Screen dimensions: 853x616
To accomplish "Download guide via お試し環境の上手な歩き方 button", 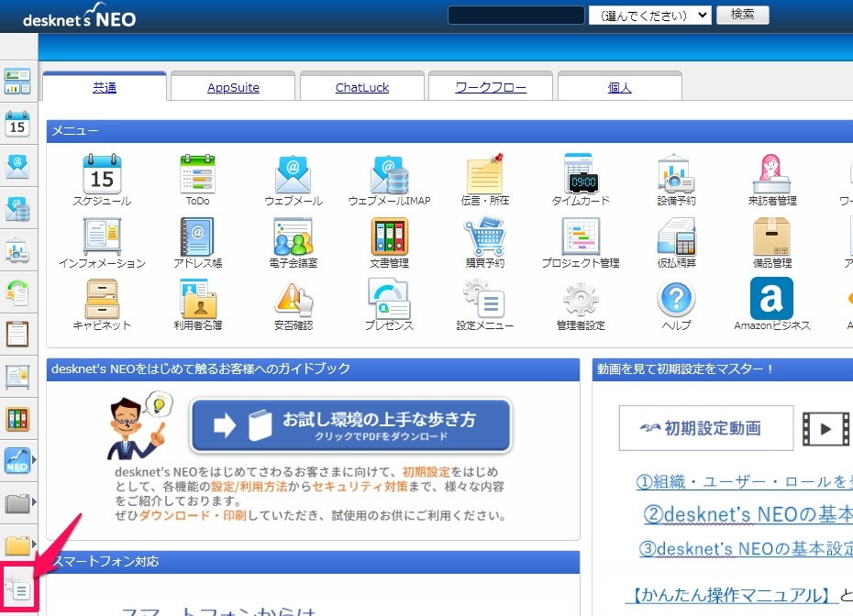I will point(349,425).
